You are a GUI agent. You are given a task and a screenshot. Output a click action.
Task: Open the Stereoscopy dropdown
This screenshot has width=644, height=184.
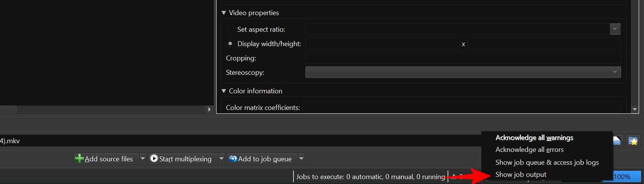(x=463, y=72)
